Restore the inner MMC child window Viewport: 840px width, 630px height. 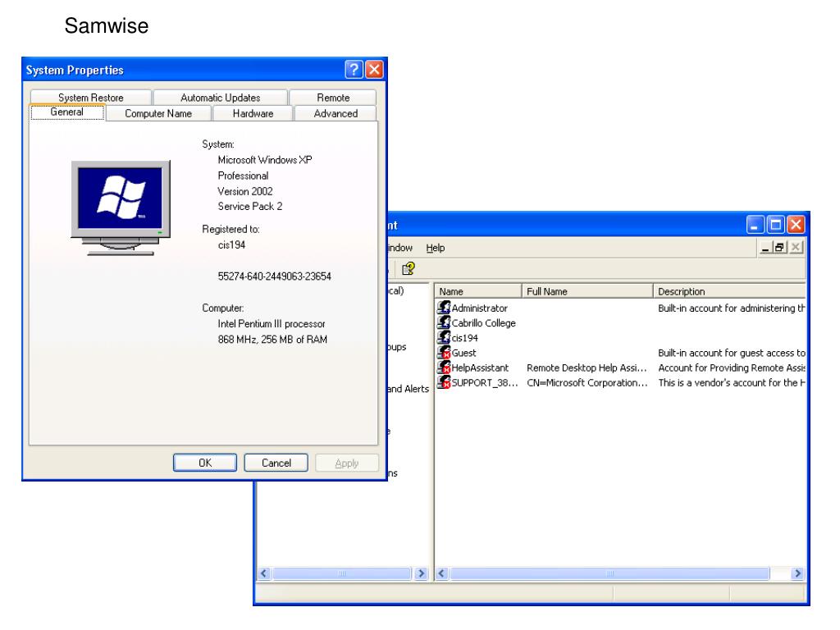pos(779,248)
